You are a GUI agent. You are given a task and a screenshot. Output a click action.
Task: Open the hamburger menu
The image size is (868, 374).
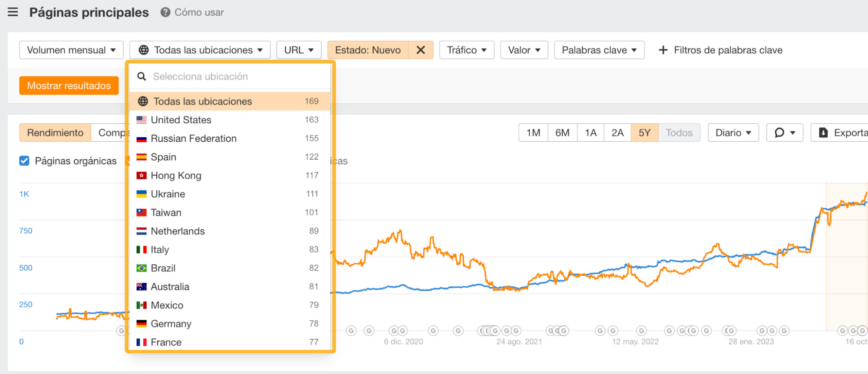pos(13,12)
